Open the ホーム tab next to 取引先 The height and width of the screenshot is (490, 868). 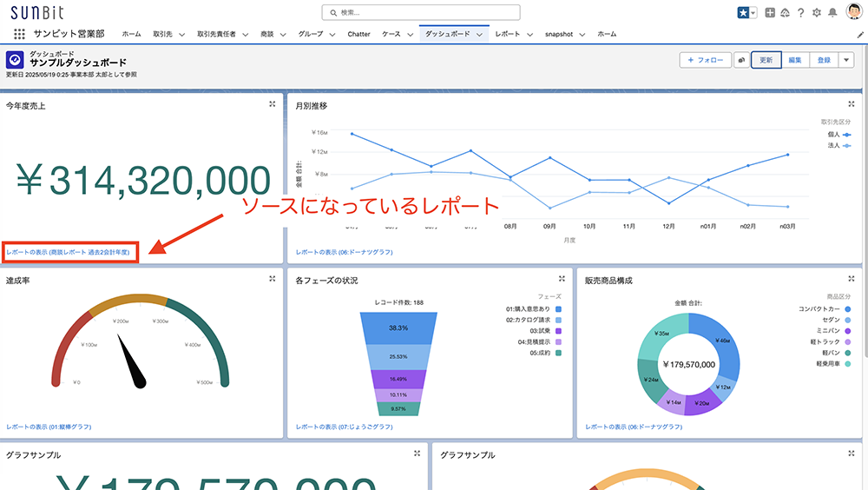click(x=131, y=34)
